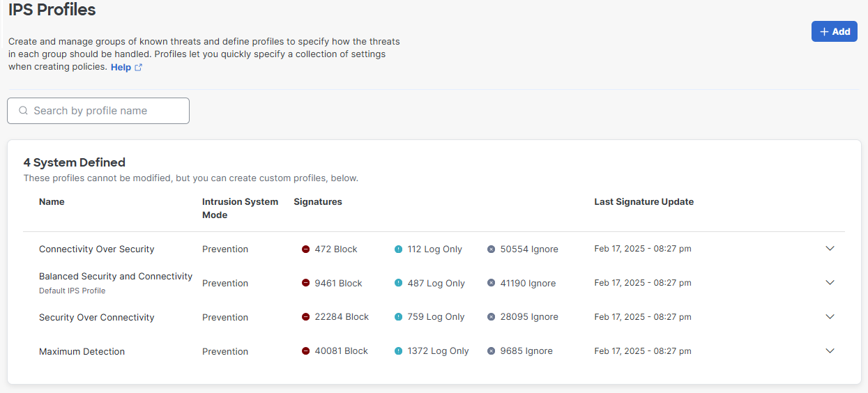The height and width of the screenshot is (393, 868).
Task: Select the Maximum Detection profile name
Action: pos(82,352)
